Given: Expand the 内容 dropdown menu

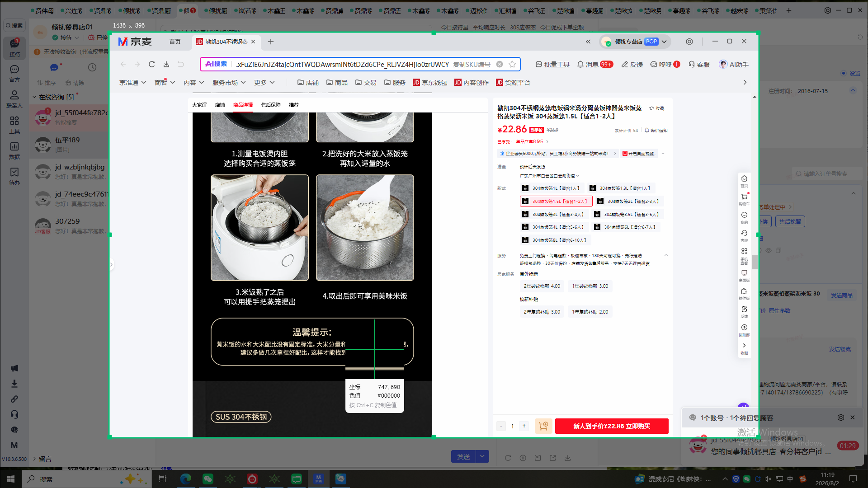Looking at the screenshot, I should [194, 83].
